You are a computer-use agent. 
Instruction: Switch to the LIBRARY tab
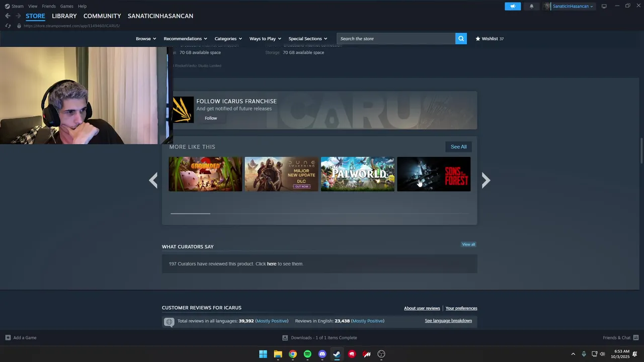tap(64, 16)
